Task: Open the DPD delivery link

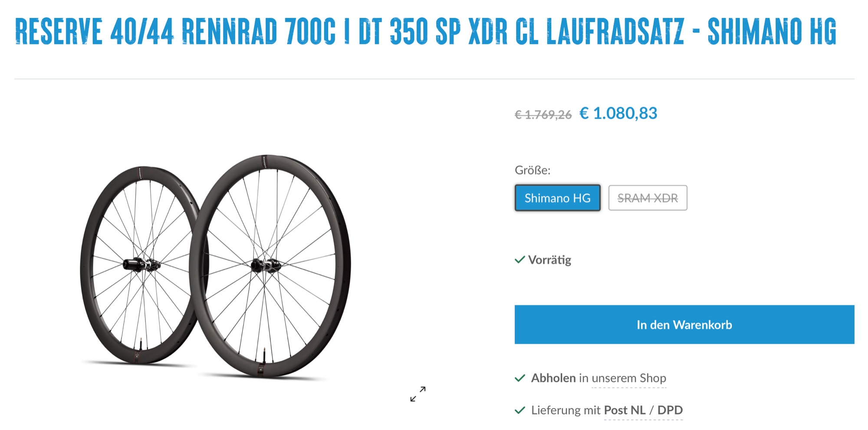Action: 670,410
